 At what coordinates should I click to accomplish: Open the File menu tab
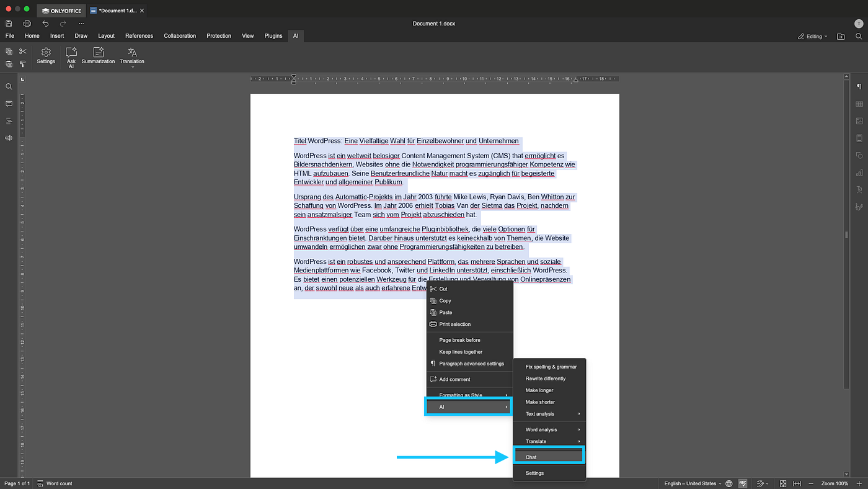10,36
